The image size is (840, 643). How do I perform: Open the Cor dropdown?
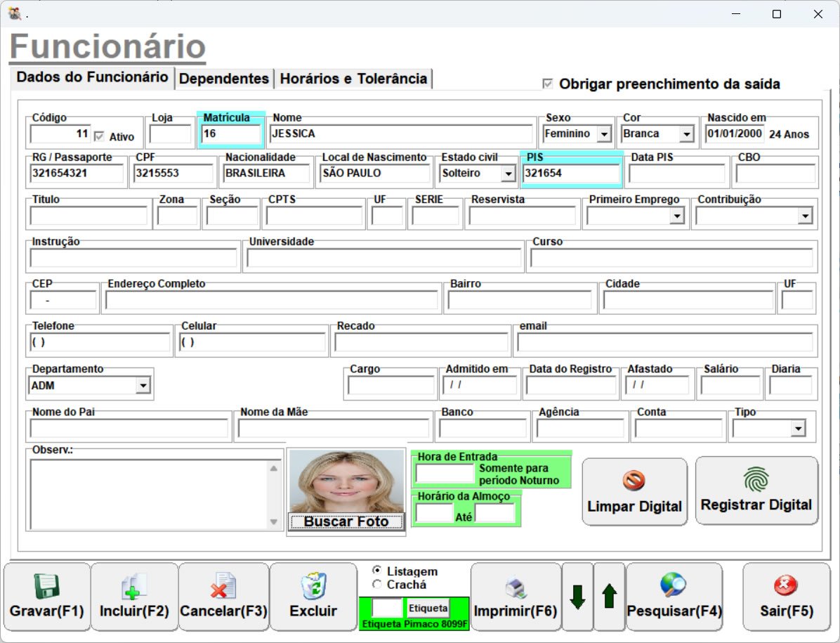click(687, 134)
